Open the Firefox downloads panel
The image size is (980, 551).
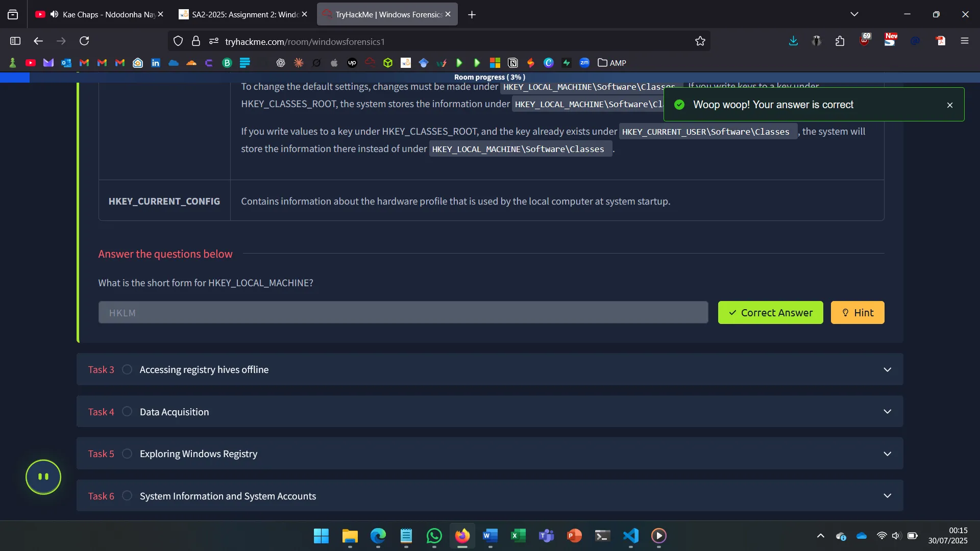(793, 41)
